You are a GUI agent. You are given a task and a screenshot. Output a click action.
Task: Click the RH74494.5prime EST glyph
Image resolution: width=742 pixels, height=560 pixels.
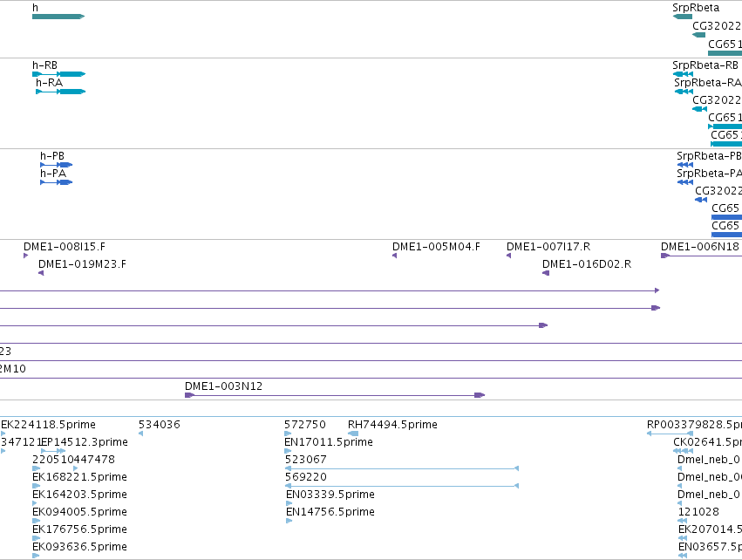353,434
